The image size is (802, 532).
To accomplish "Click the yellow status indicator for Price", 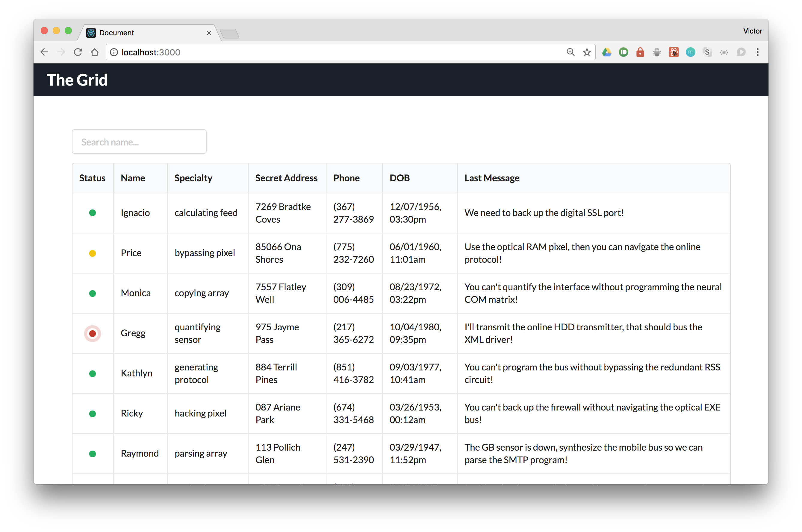I will pos(93,253).
